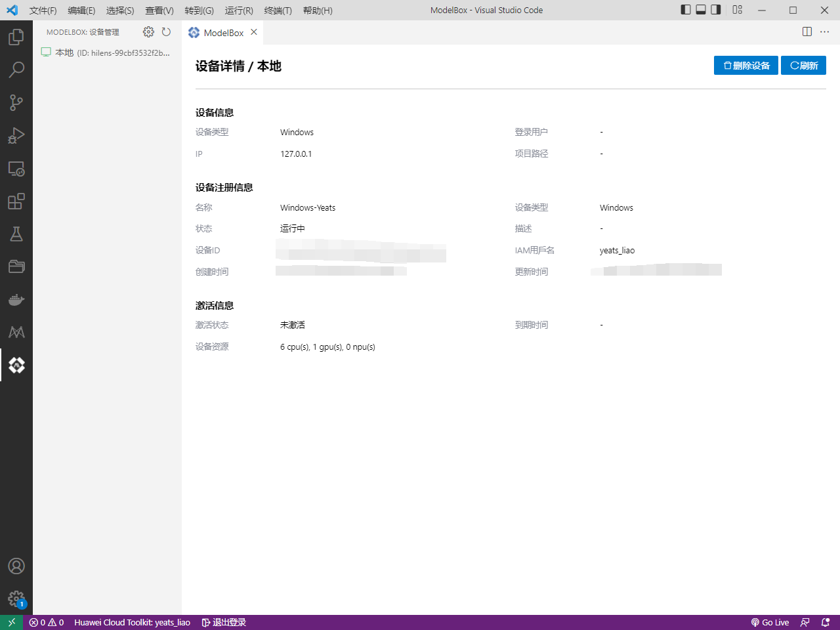
Task: Select the ModelBox icon in activity bar
Action: click(x=16, y=365)
